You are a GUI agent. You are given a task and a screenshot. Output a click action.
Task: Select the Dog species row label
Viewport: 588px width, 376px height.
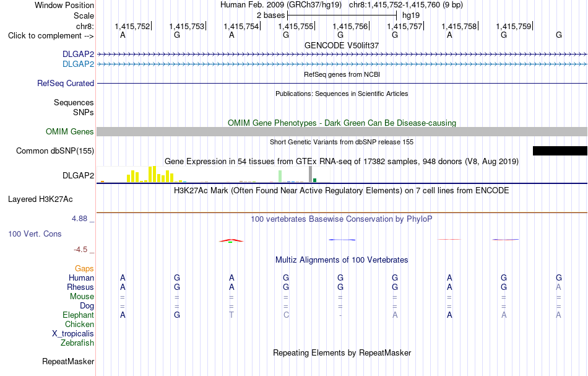[87, 306]
